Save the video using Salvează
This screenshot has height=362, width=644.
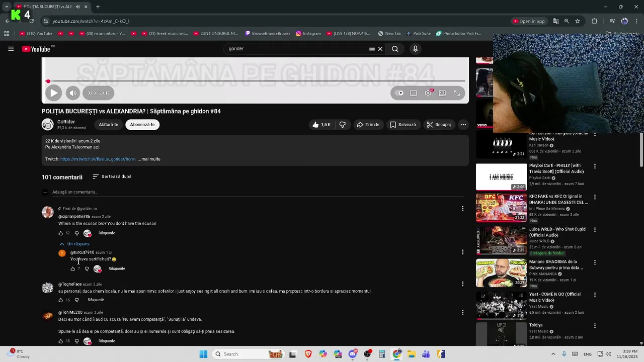point(403,125)
